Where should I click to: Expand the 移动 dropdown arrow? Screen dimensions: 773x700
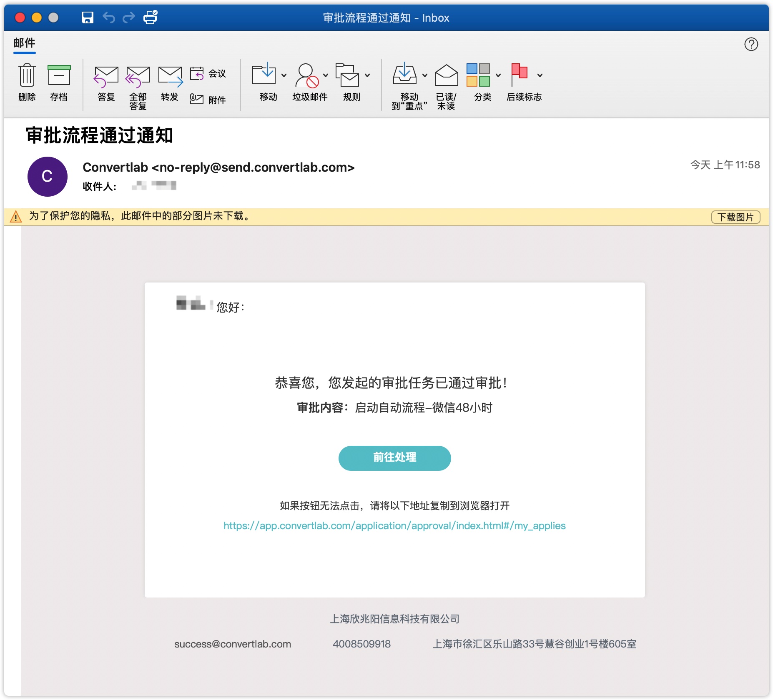(284, 75)
